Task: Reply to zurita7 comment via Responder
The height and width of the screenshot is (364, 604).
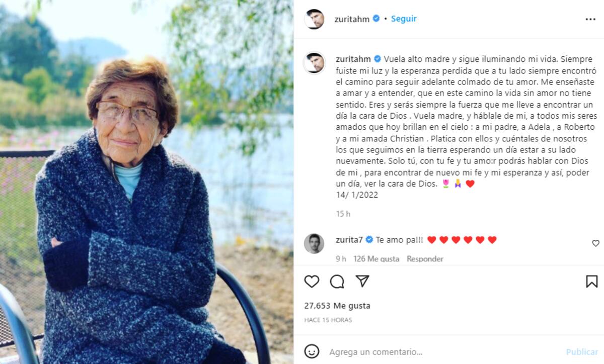Action: (425, 259)
